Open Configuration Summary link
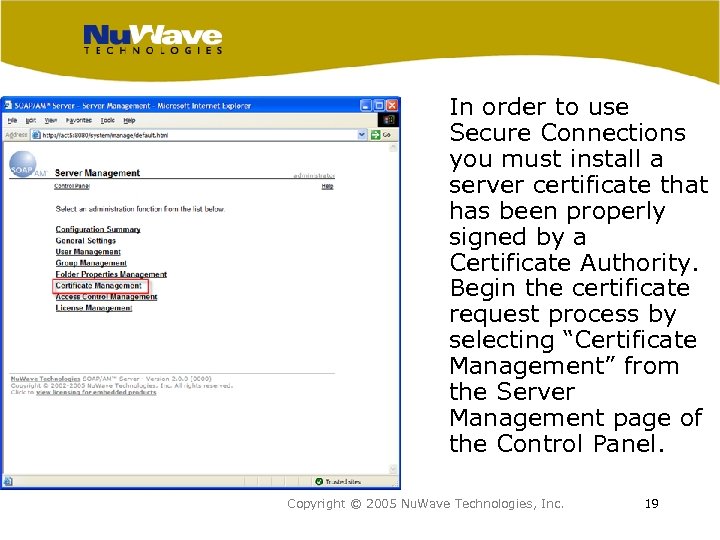720x540 pixels. click(98, 229)
